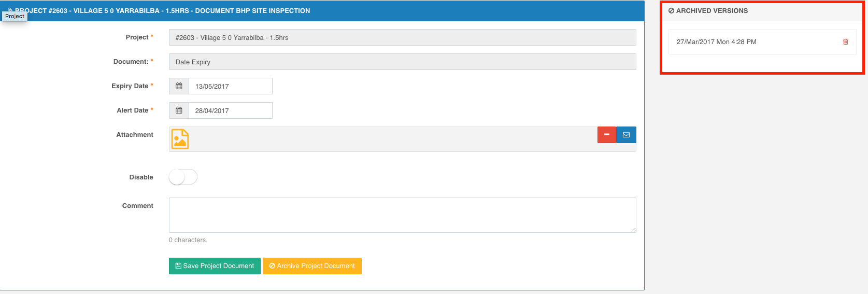Click Archive Project Document button
This screenshot has width=868, height=294.
[312, 266]
